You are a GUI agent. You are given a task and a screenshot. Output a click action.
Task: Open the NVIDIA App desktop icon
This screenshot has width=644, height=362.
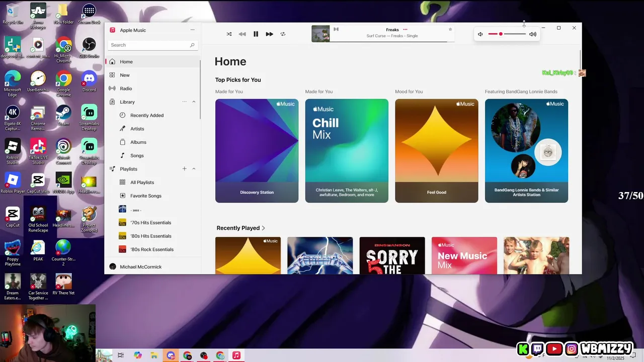(x=63, y=183)
